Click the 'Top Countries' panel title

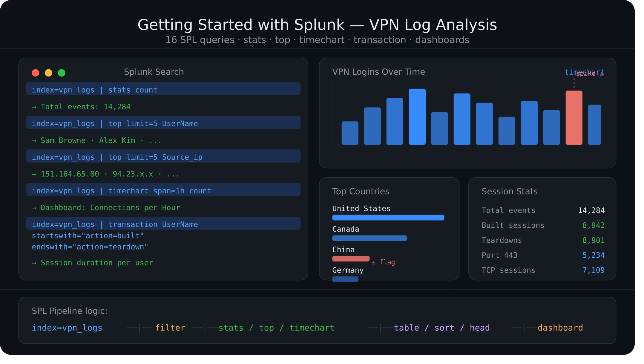[361, 192]
